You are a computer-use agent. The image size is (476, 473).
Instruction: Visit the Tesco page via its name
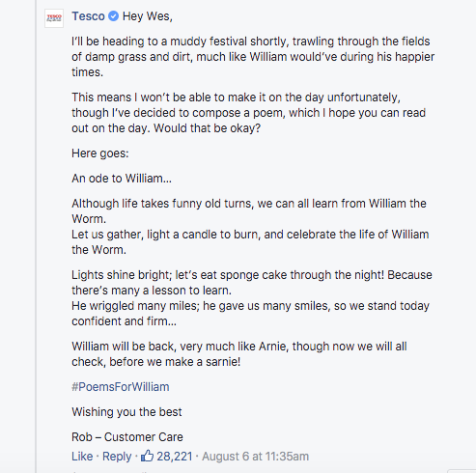coord(88,16)
